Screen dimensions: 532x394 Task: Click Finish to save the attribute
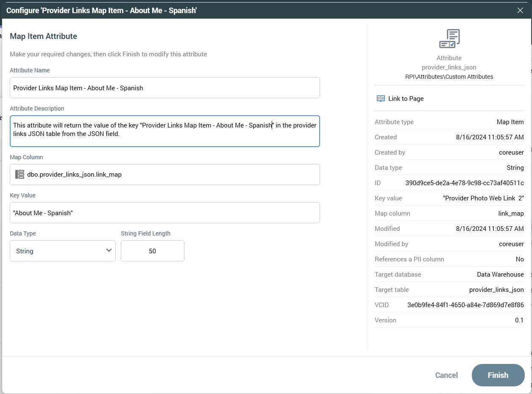(x=498, y=375)
